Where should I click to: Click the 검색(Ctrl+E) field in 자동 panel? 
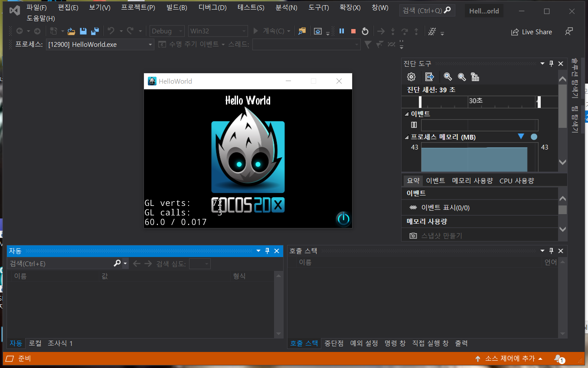[x=61, y=264]
